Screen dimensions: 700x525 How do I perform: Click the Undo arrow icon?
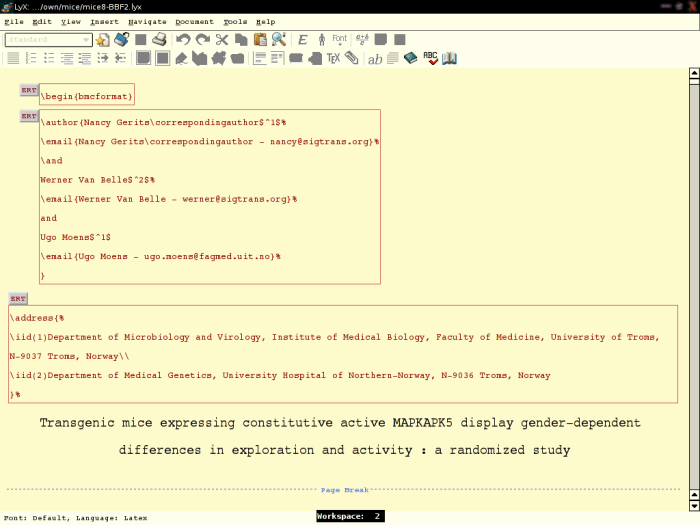click(183, 40)
